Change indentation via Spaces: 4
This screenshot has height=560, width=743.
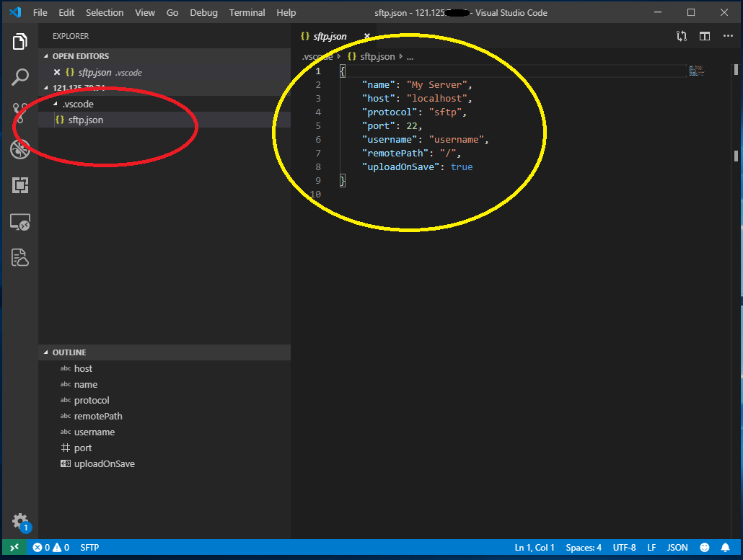(x=584, y=547)
